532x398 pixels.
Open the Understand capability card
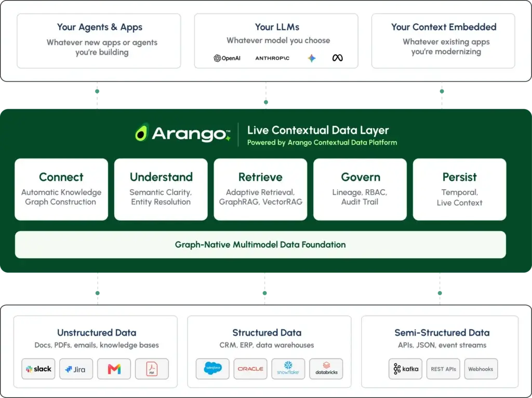(161, 189)
